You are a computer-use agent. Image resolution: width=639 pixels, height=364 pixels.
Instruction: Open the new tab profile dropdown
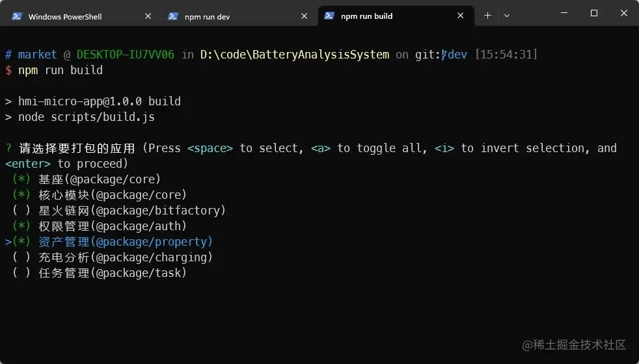[x=506, y=16]
